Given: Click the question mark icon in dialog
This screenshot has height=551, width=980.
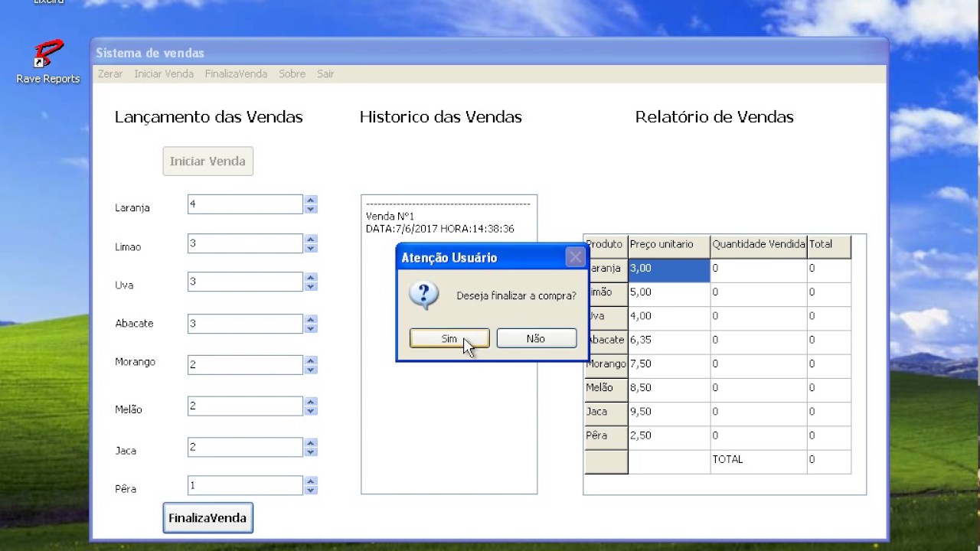Looking at the screenshot, I should (423, 295).
